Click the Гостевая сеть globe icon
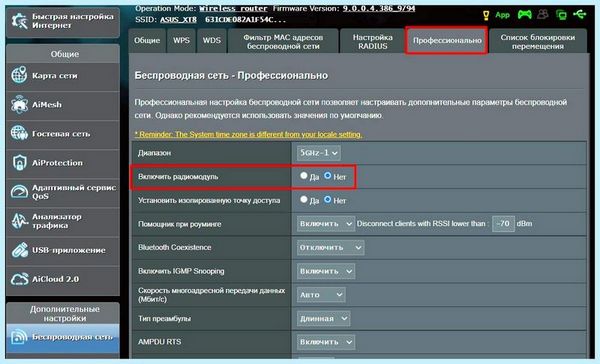Image resolution: width=600 pixels, height=364 pixels. (19, 133)
